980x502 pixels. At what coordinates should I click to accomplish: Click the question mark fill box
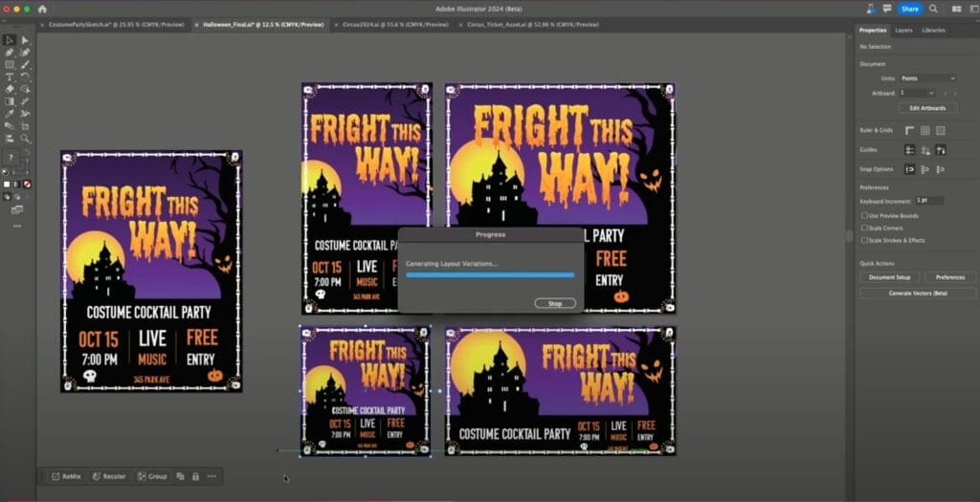[x=11, y=158]
